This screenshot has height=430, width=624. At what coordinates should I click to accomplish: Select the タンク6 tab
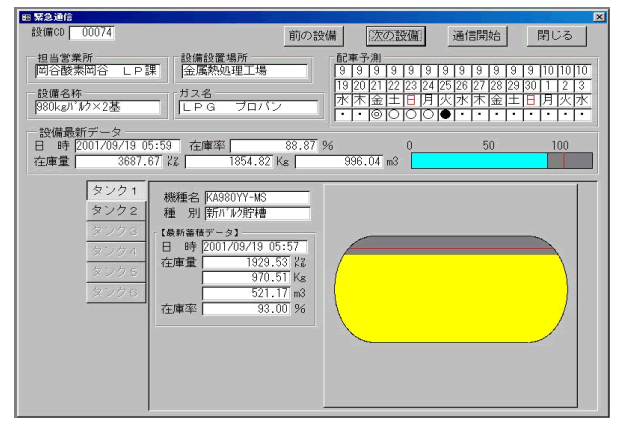pos(116,293)
